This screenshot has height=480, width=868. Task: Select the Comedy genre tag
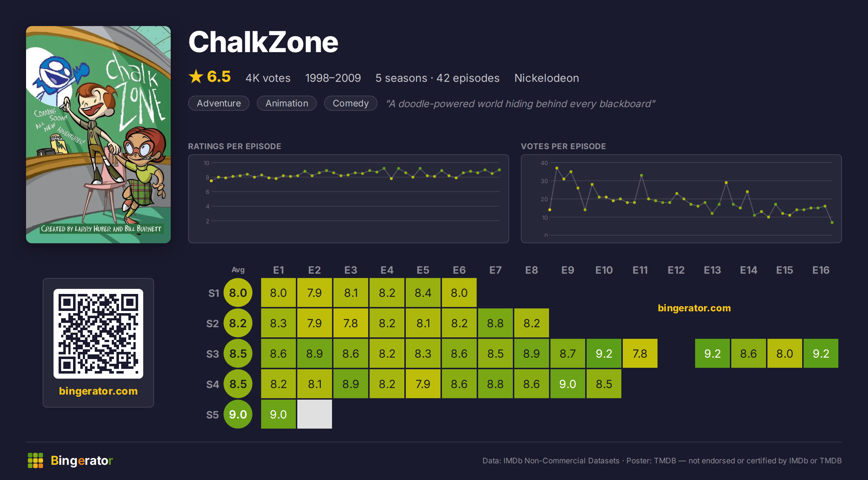tap(350, 103)
